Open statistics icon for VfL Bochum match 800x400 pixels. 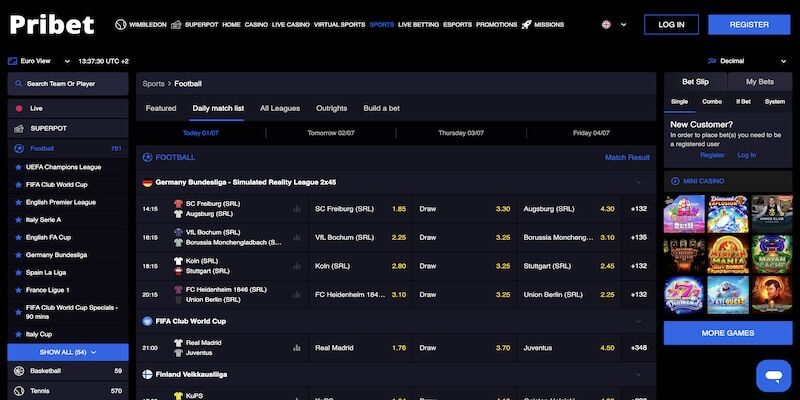296,237
